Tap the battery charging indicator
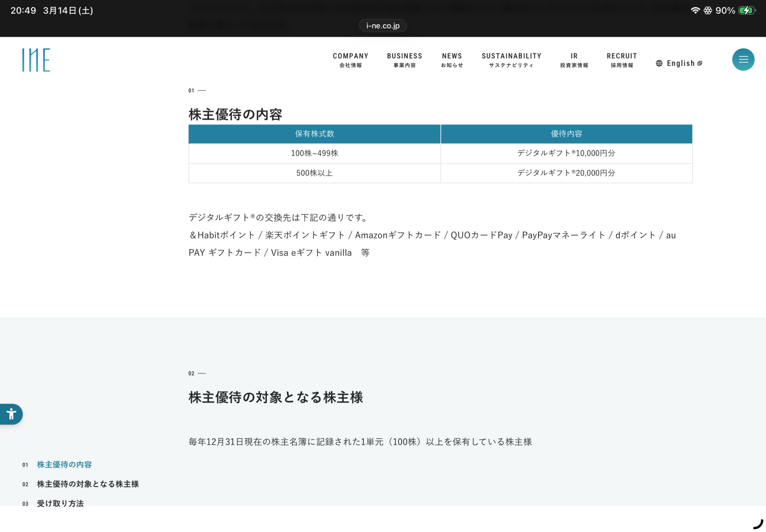Screen dimensions: 766x532 point(746,11)
